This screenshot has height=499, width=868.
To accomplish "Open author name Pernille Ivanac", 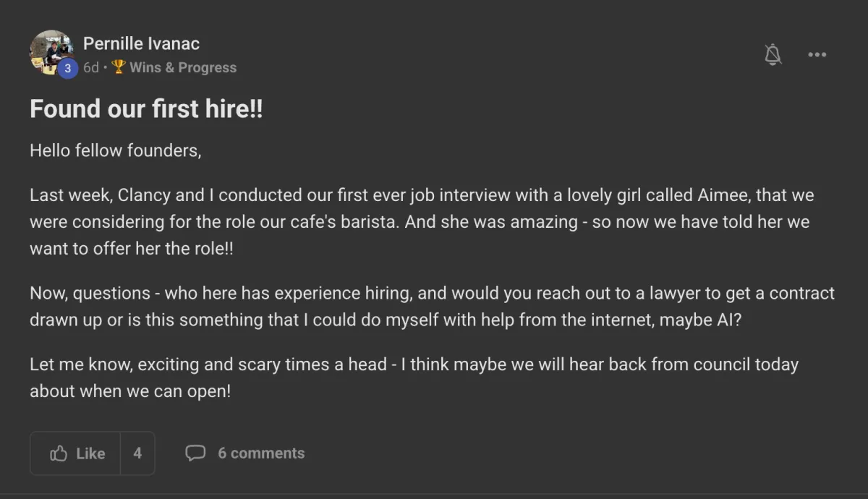I will pos(141,43).
